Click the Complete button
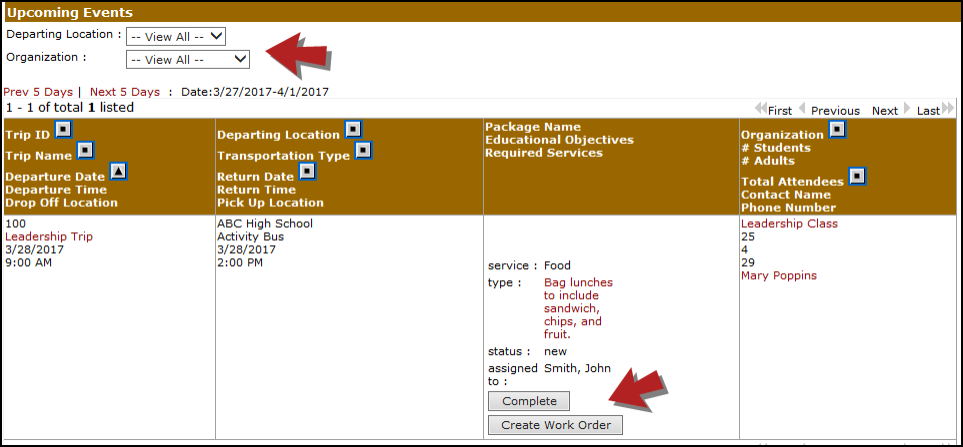 coord(529,401)
